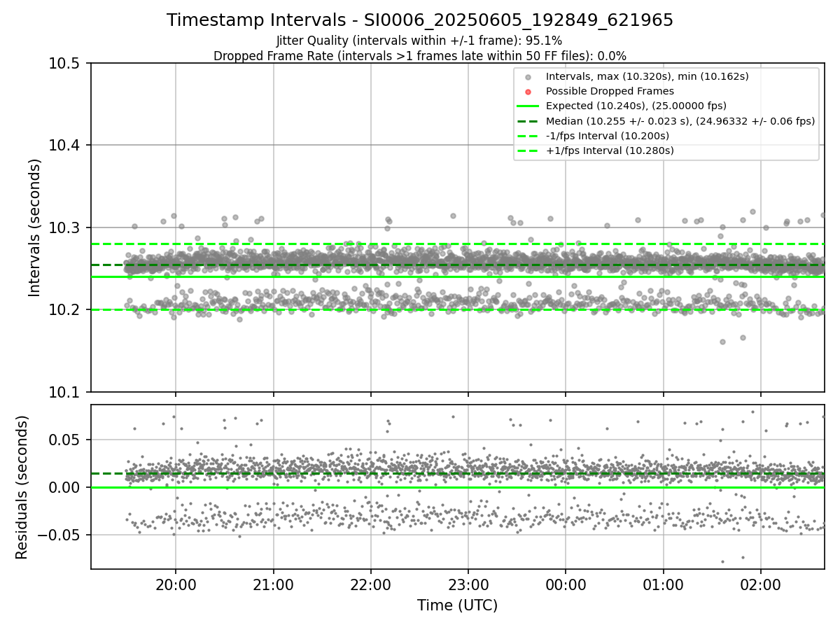The width and height of the screenshot is (840, 630).
Task: Click the 'Dropped Frame Rate' 0.0% subtitle line
Action: coord(420,56)
